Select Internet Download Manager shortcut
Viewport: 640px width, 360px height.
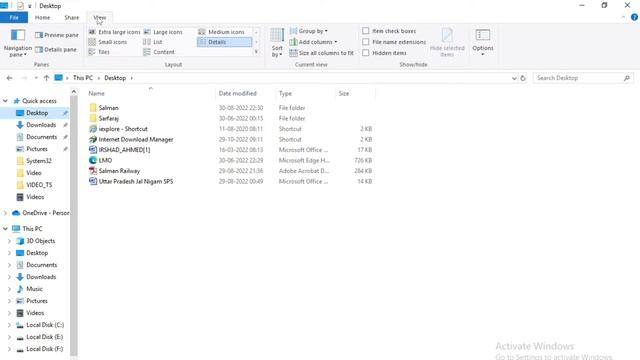(x=136, y=140)
